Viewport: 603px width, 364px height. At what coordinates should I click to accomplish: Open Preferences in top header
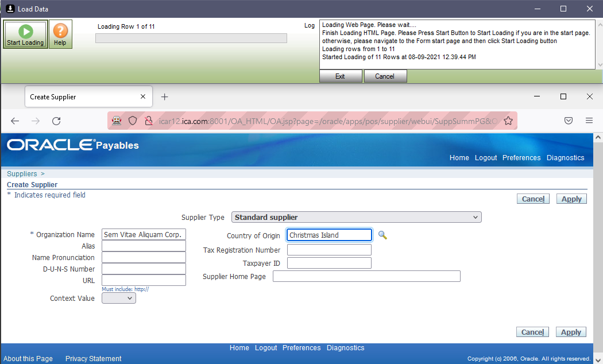(521, 157)
